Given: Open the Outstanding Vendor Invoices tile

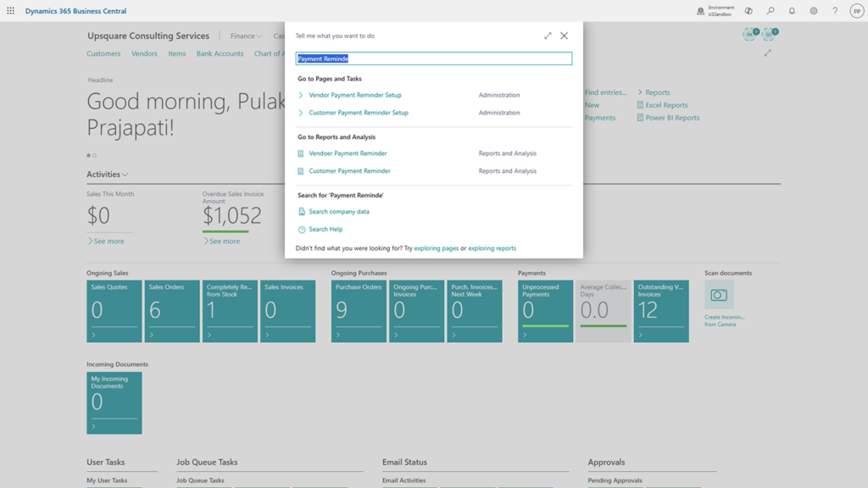Looking at the screenshot, I should (661, 311).
